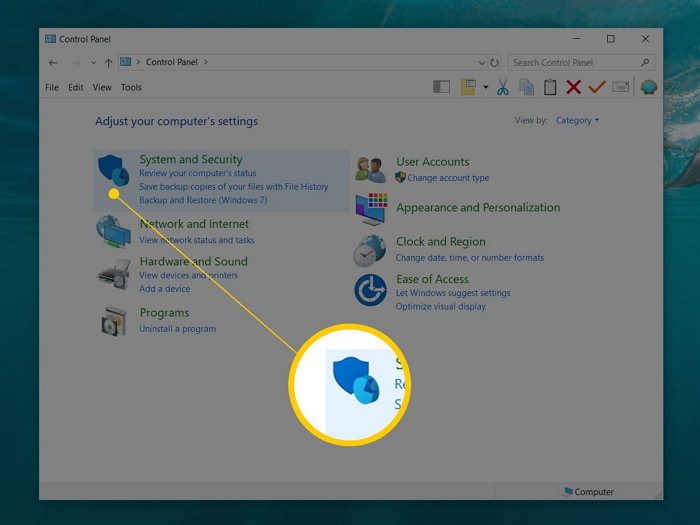Click the clipboard Paste toolbar icon
This screenshot has height=525, width=700.
click(550, 88)
